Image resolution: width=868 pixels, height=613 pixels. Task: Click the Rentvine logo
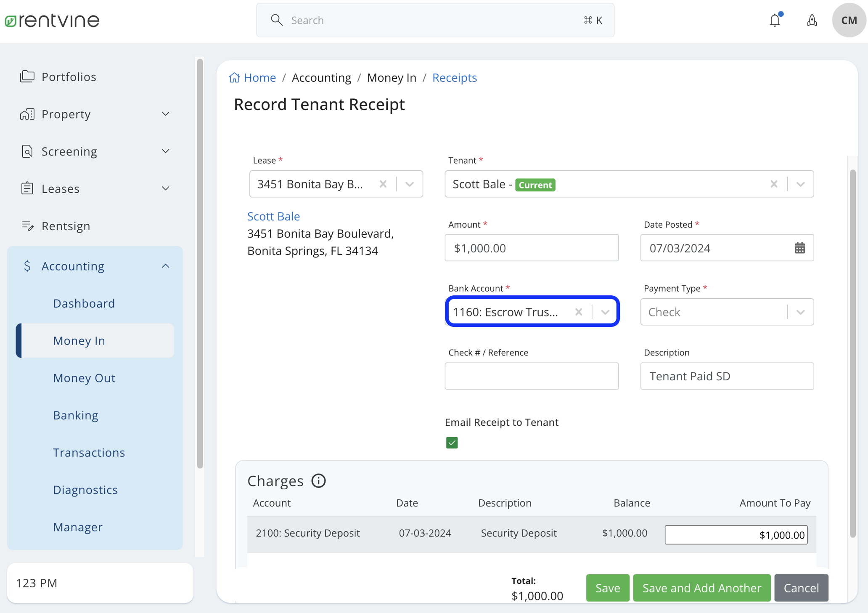click(x=51, y=20)
